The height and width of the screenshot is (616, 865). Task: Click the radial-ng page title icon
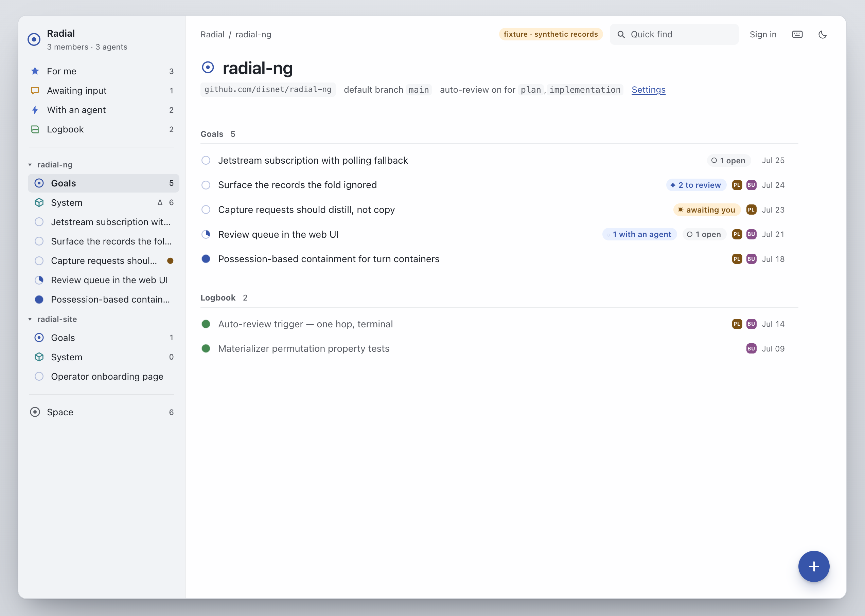pos(208,68)
